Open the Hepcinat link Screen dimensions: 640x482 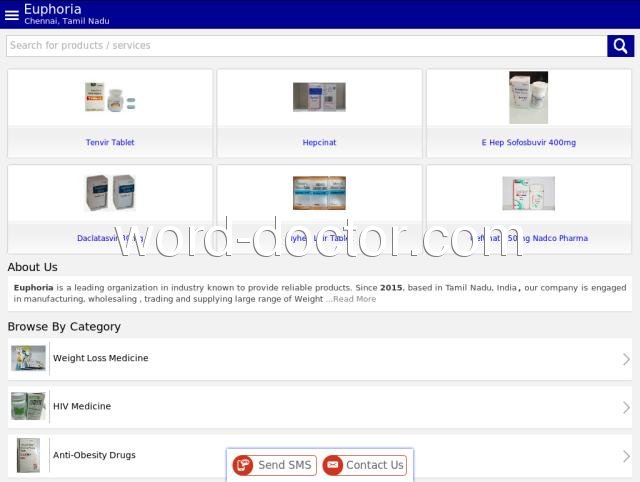coord(319,142)
